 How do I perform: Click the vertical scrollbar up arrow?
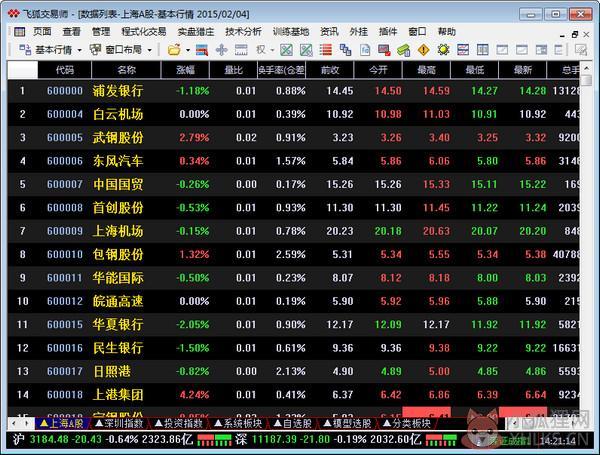point(586,68)
